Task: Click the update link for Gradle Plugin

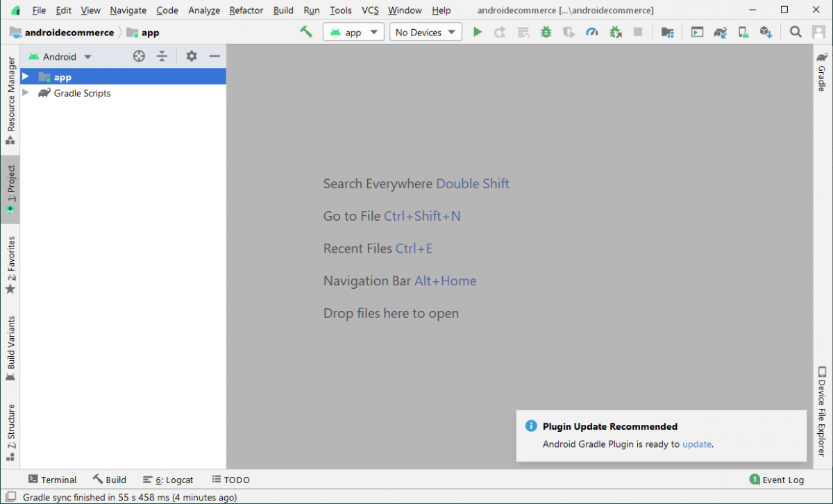Action: (x=696, y=444)
